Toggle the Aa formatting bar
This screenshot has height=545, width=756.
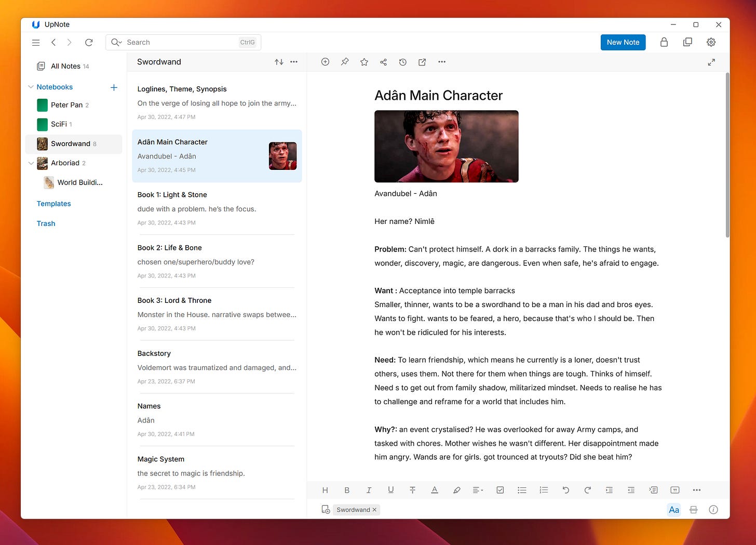[x=674, y=510]
